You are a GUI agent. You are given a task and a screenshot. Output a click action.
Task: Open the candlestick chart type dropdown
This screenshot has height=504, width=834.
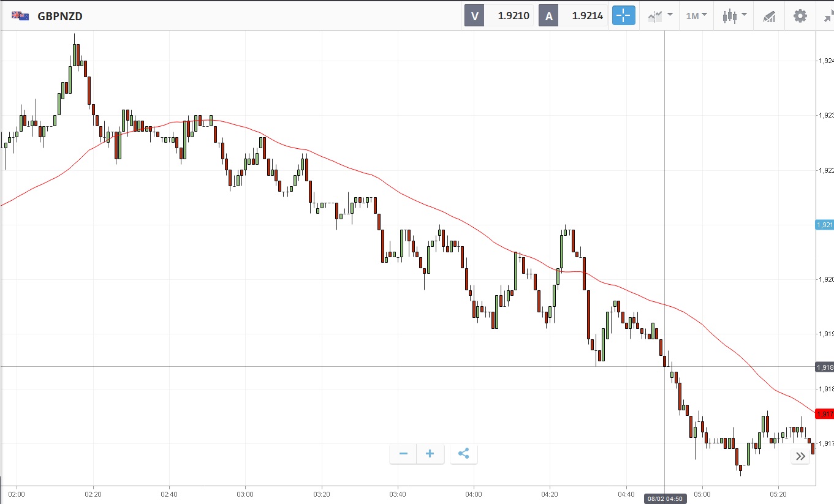coord(734,16)
